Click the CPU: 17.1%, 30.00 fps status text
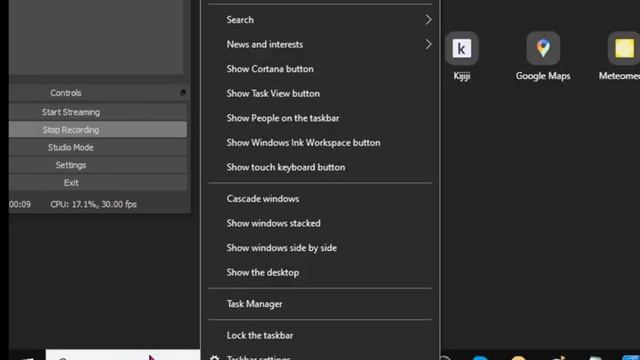Screen dimensions: 640x360 click(93, 204)
